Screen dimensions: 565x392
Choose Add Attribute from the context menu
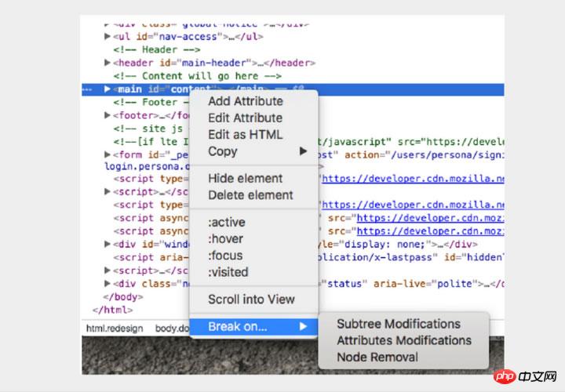[253, 101]
